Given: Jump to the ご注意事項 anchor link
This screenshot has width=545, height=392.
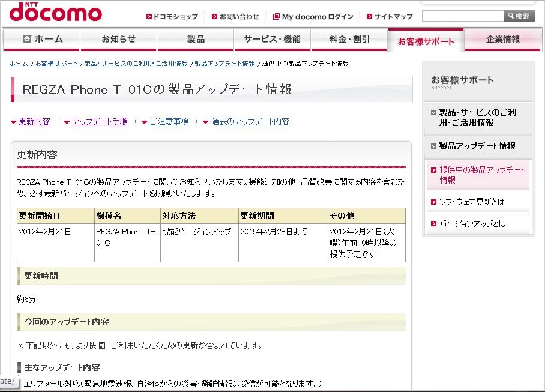Looking at the screenshot, I should pyautogui.click(x=169, y=122).
